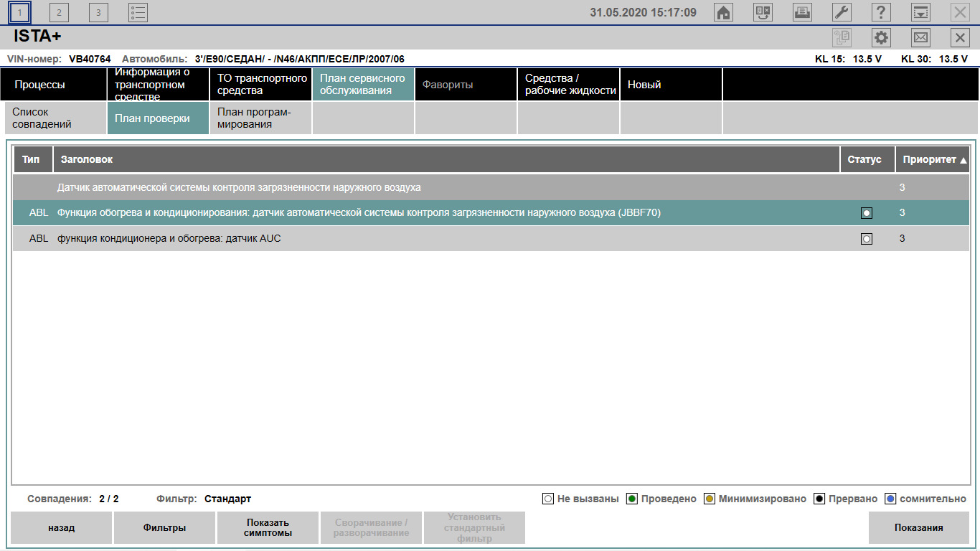980x551 pixels.
Task: Open the envelope feedback icon
Action: point(920,38)
